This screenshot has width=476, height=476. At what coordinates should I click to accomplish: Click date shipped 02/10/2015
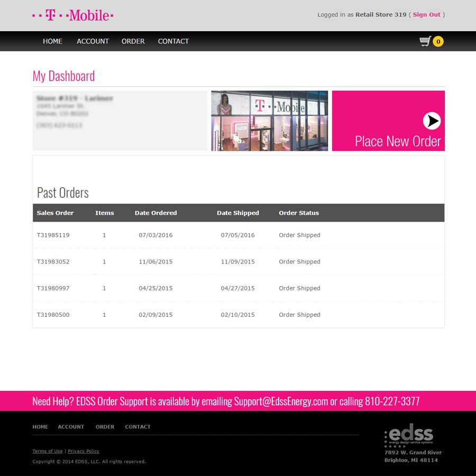click(x=237, y=315)
